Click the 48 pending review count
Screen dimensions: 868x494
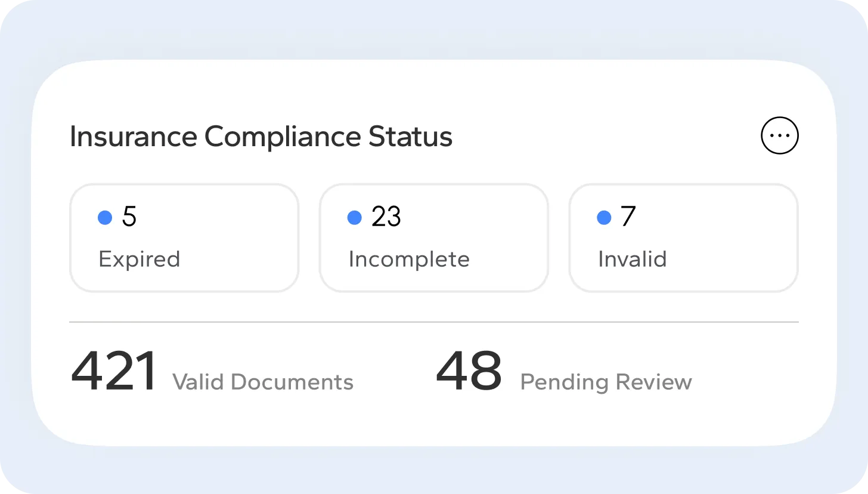(469, 371)
